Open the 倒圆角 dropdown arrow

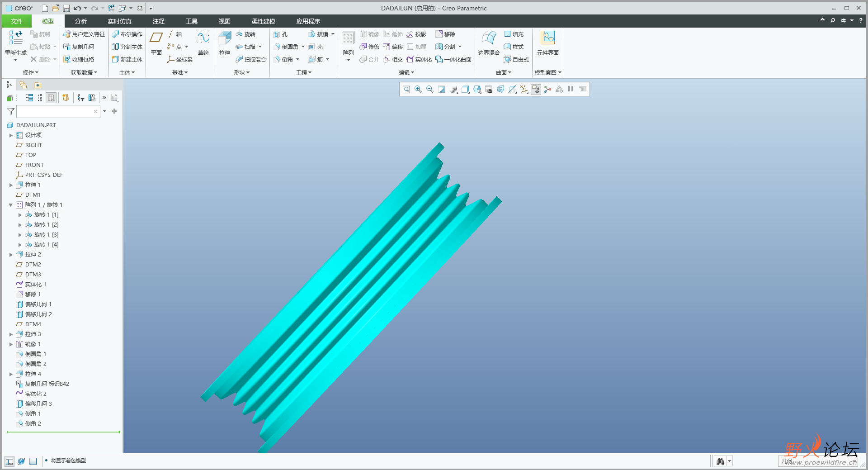pyautogui.click(x=303, y=47)
